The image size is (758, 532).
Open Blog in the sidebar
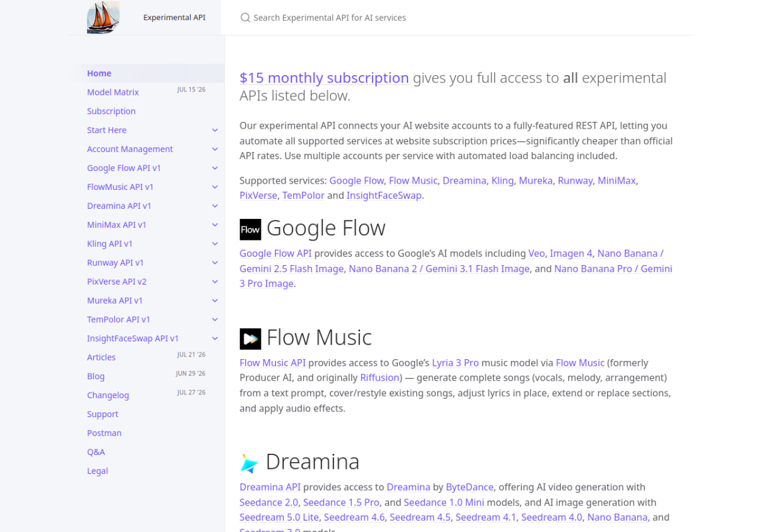pyautogui.click(x=96, y=376)
